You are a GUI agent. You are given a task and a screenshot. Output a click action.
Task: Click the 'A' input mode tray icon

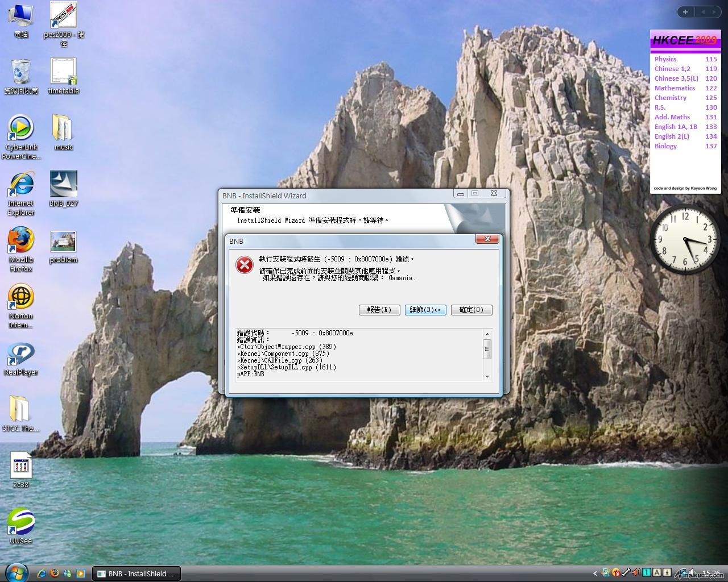pos(656,573)
